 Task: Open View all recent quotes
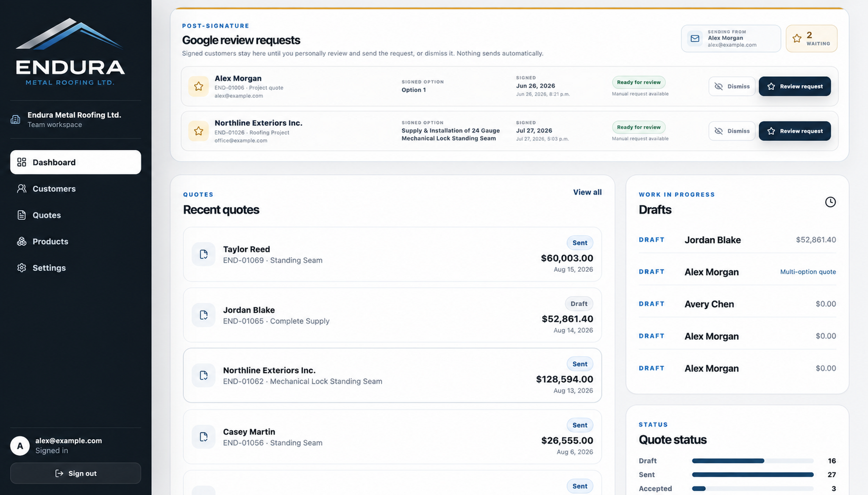click(587, 192)
